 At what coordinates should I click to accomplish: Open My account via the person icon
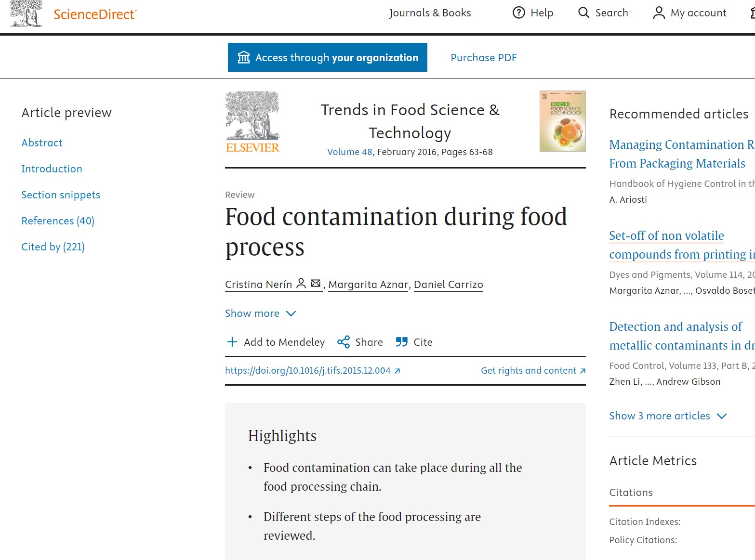[658, 13]
